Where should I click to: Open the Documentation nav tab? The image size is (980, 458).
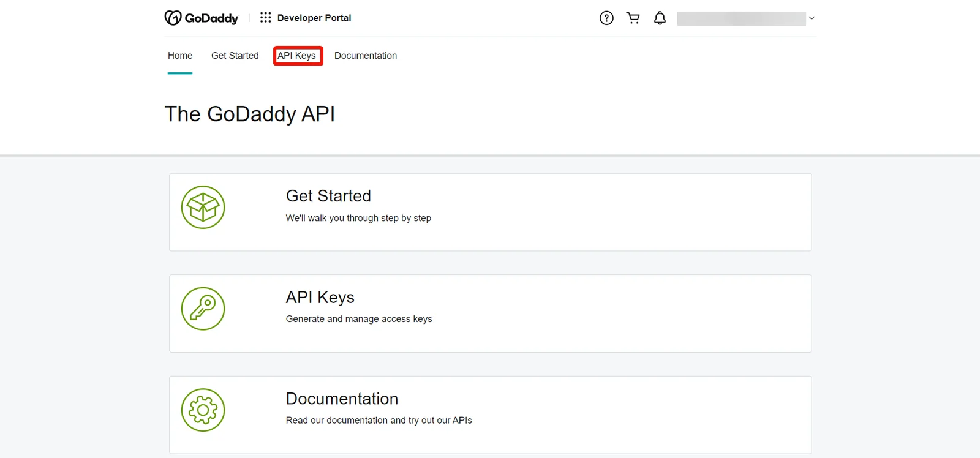coord(366,56)
